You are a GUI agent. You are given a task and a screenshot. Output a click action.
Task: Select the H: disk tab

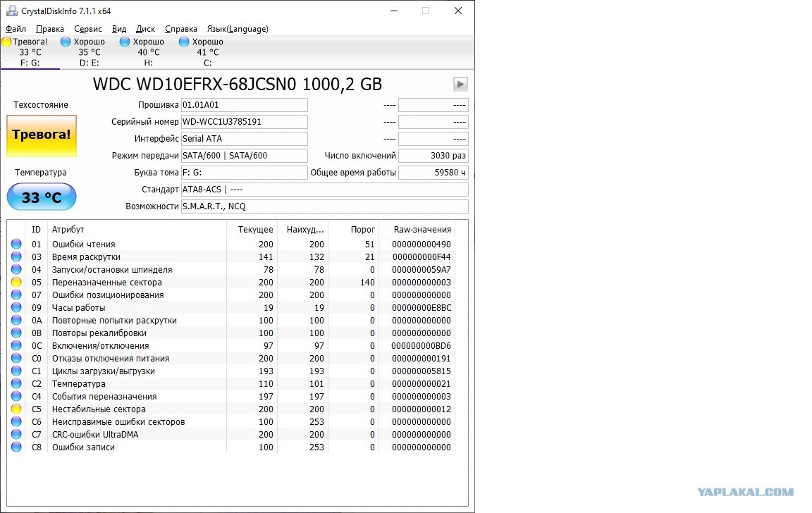pyautogui.click(x=148, y=52)
